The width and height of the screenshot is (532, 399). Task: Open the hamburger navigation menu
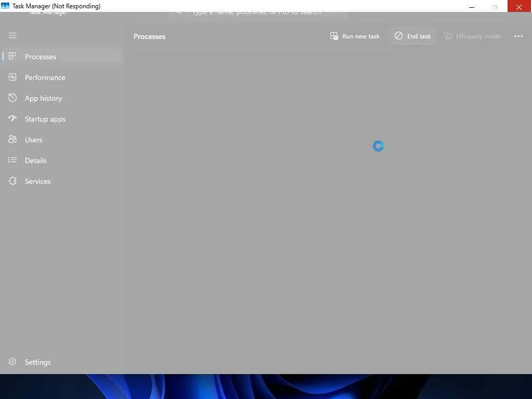pyautogui.click(x=12, y=36)
